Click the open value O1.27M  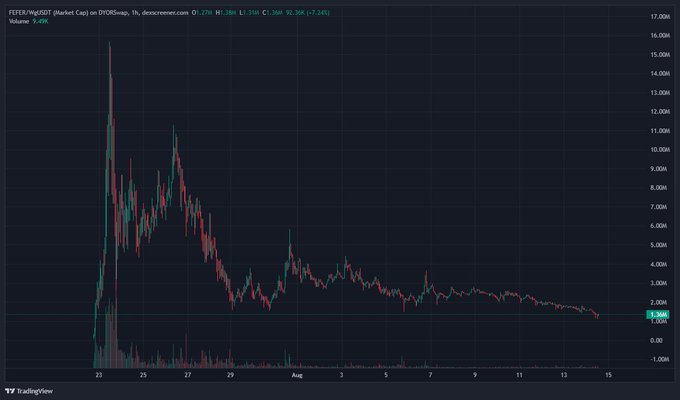(202, 13)
